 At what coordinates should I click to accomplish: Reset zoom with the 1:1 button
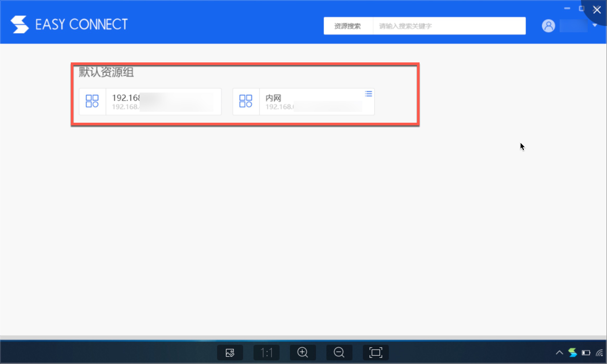point(266,353)
